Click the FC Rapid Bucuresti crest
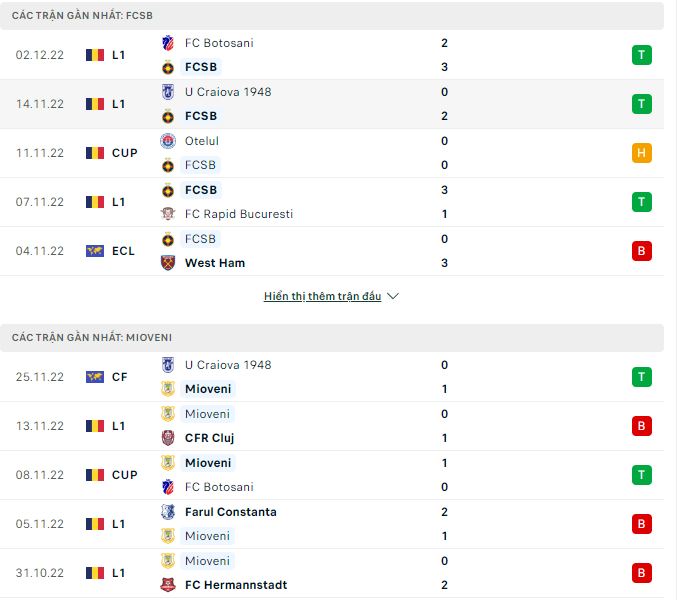Screen dimensions: 677x600 point(168,214)
